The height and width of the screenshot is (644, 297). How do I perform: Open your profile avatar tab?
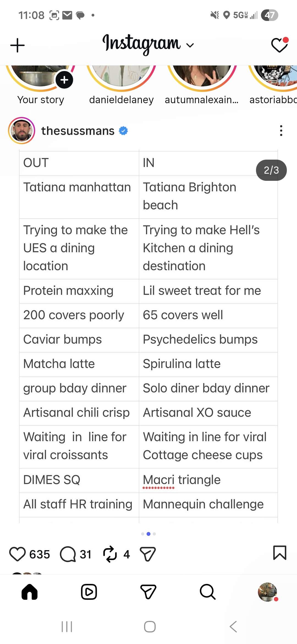pos(267,592)
